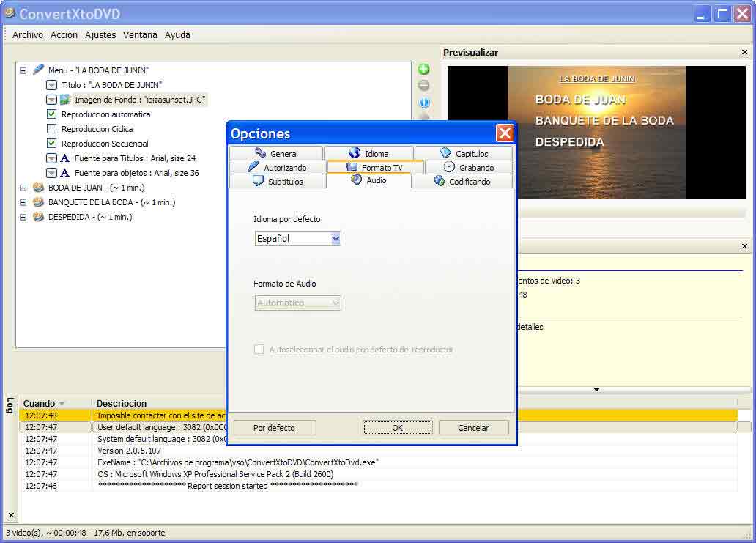Close the Log panel
756x543 pixels.
pos(11,515)
